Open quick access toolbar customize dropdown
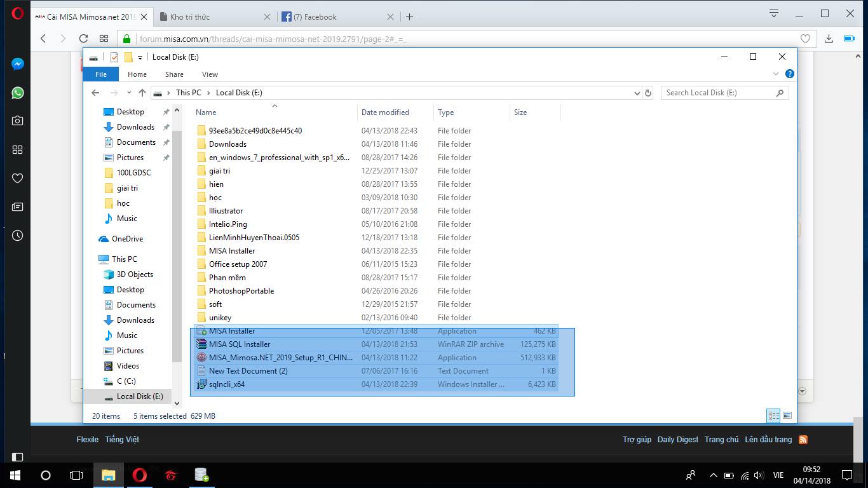 pos(140,58)
